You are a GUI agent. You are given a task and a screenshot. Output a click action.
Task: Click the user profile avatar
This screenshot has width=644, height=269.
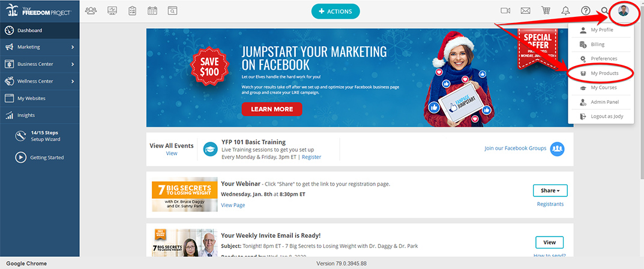[624, 11]
